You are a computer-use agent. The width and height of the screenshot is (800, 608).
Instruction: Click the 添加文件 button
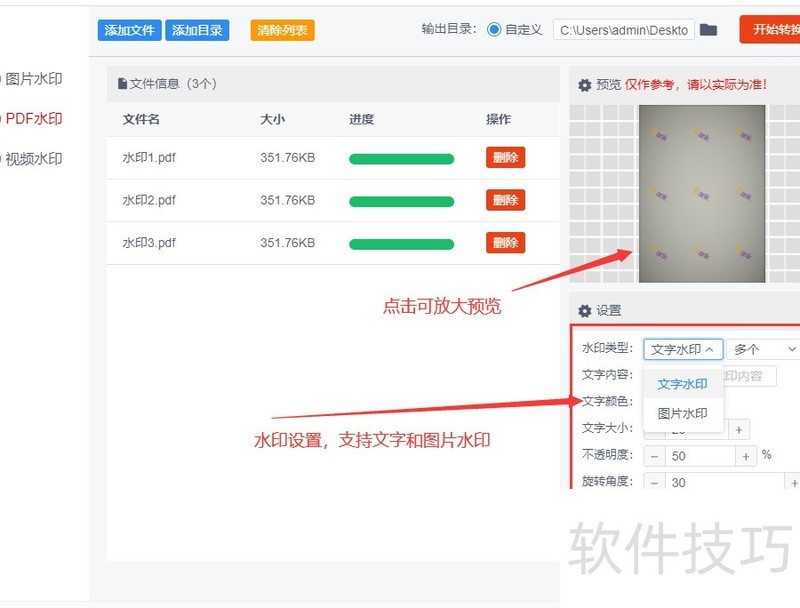click(x=128, y=30)
